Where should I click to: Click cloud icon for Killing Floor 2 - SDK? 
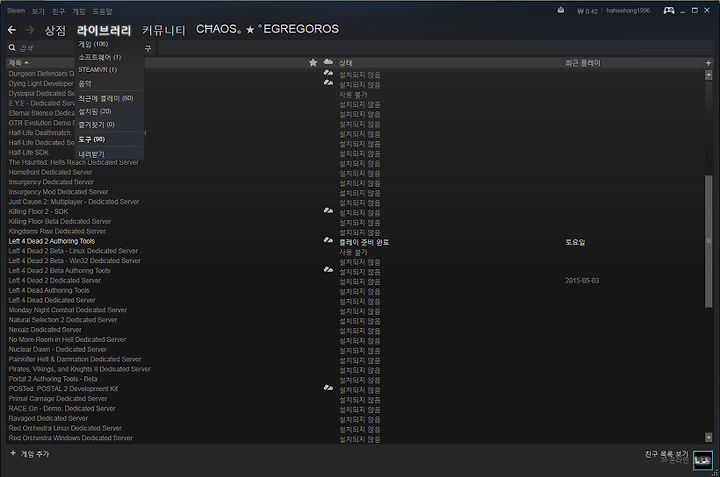(328, 211)
